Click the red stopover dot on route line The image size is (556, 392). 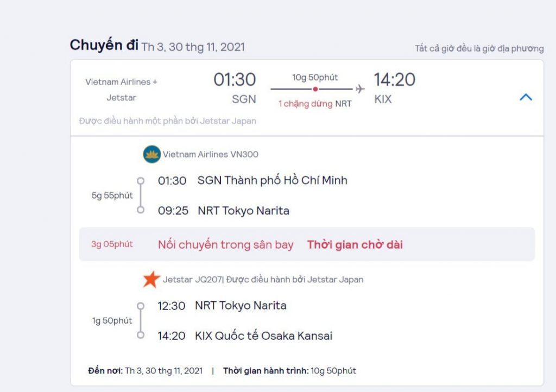tap(315, 89)
